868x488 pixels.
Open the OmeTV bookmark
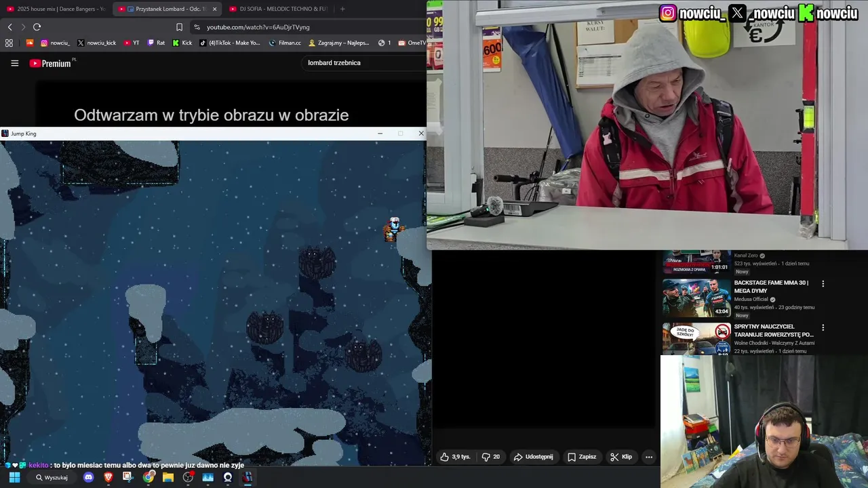pyautogui.click(x=412, y=43)
